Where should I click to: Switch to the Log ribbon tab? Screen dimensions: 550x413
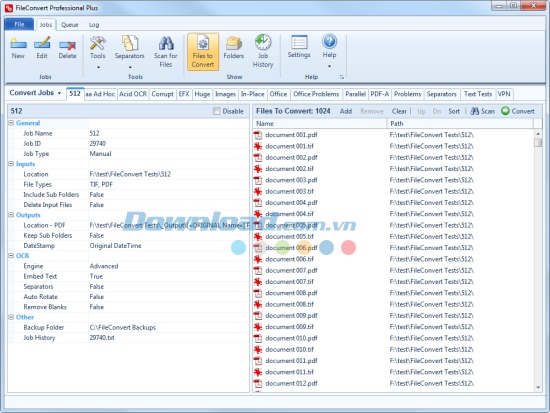(94, 25)
